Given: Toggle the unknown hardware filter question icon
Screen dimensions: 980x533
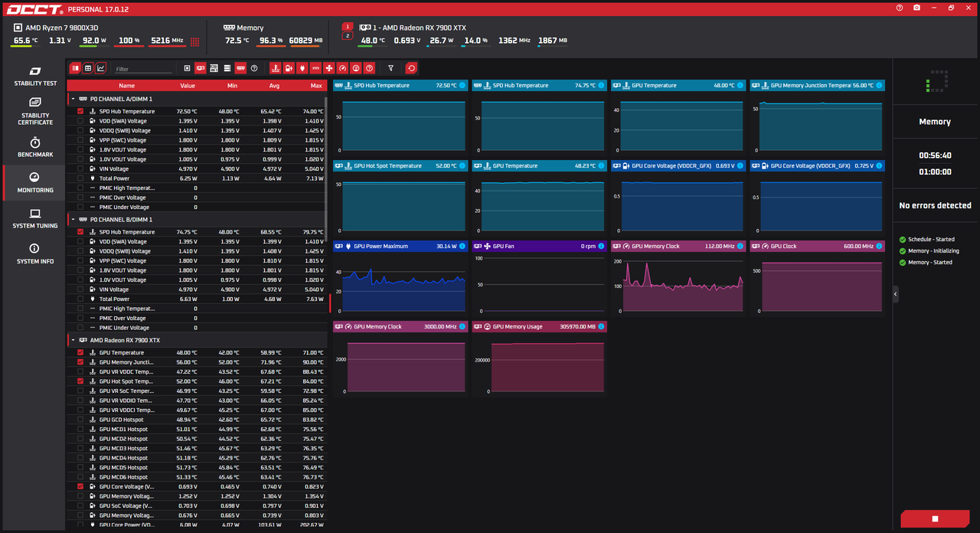Looking at the screenshot, I should (254, 68).
